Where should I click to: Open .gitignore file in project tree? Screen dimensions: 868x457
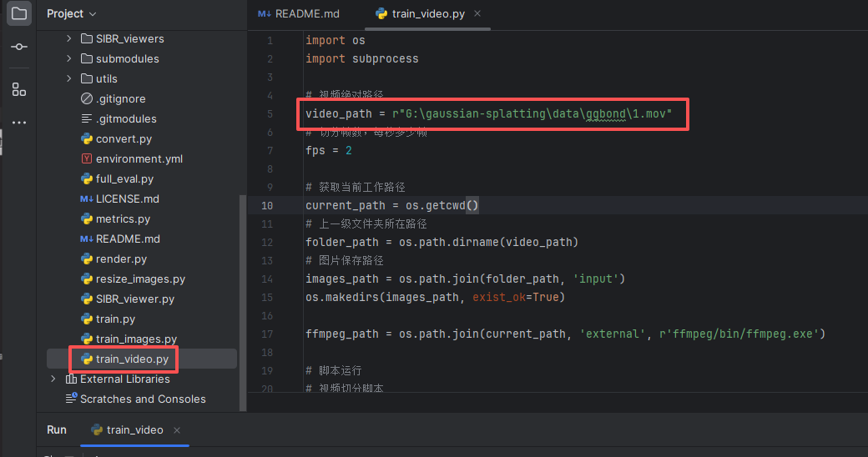(x=120, y=98)
